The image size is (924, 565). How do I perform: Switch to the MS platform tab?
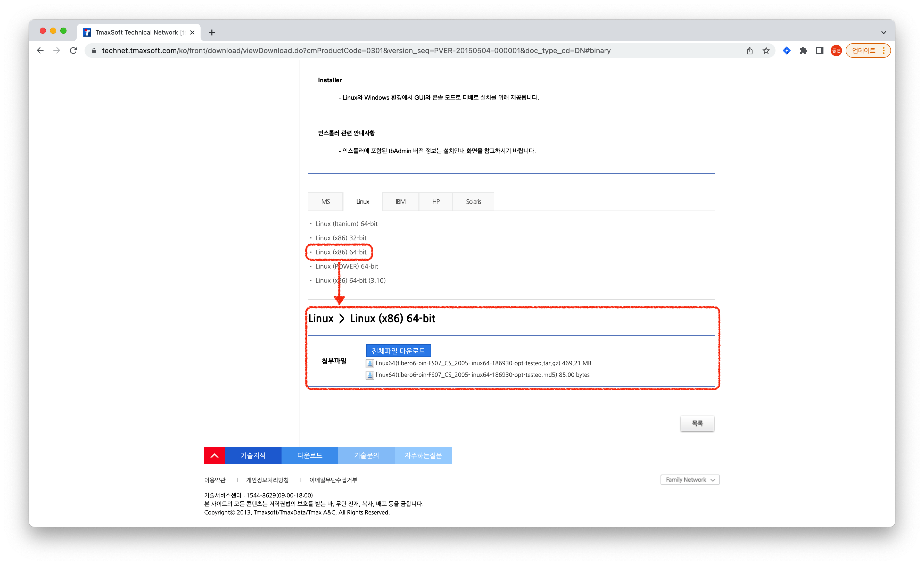pos(325,202)
